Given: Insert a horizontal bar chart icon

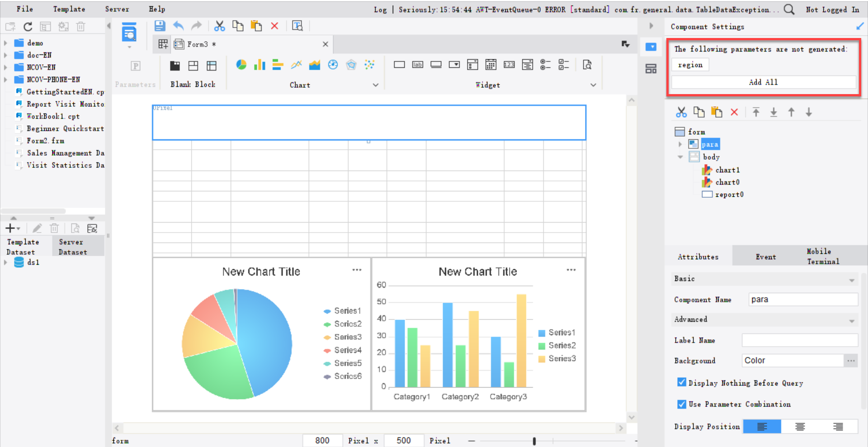Looking at the screenshot, I should pos(278,65).
